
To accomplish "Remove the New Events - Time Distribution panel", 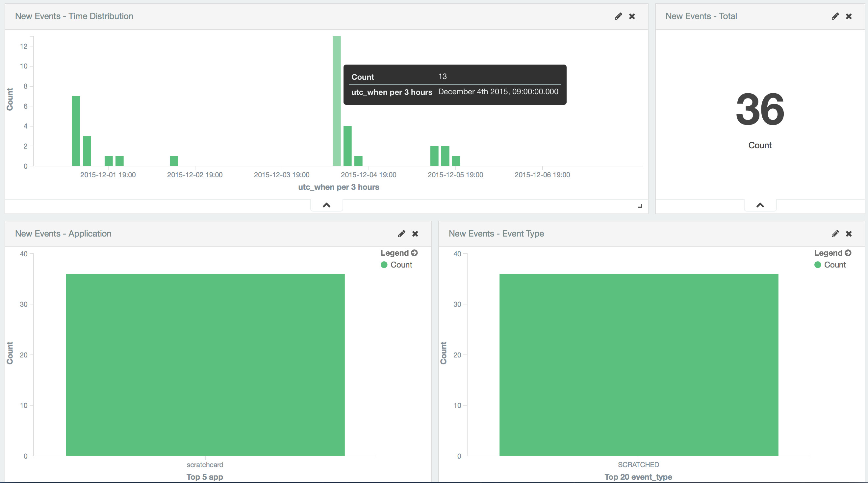I will [x=632, y=16].
